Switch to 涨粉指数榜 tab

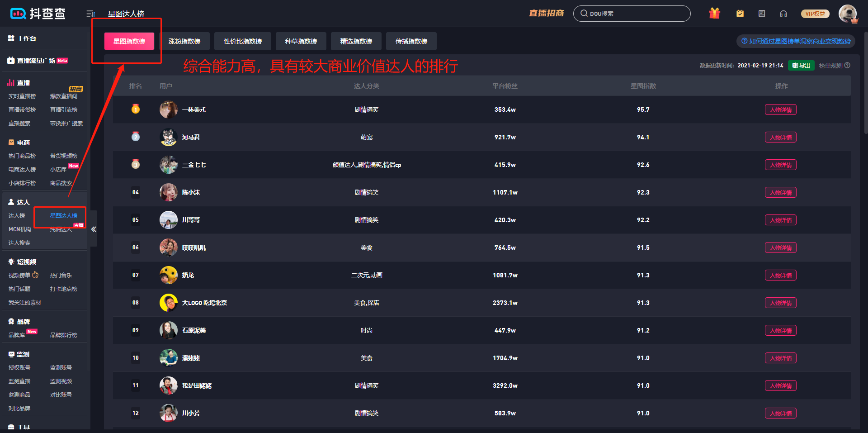tap(184, 41)
